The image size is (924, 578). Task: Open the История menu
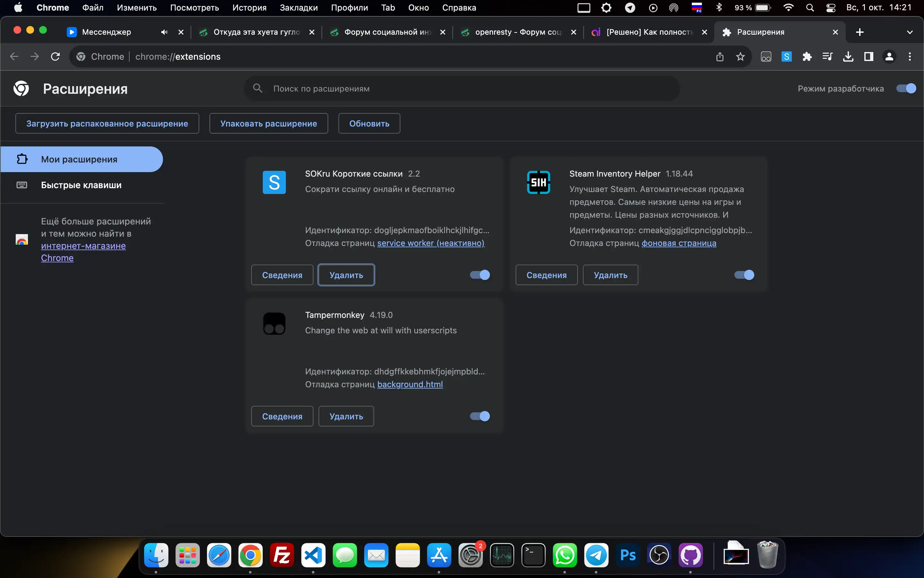pyautogui.click(x=249, y=8)
